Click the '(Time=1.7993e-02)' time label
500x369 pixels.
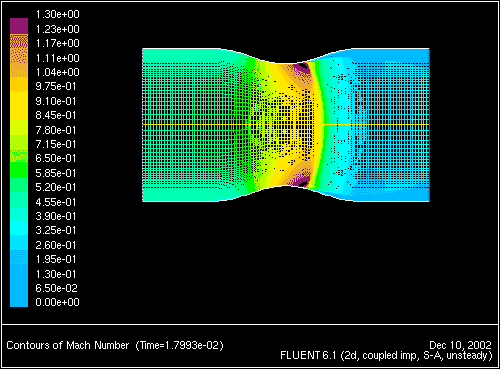pos(179,345)
